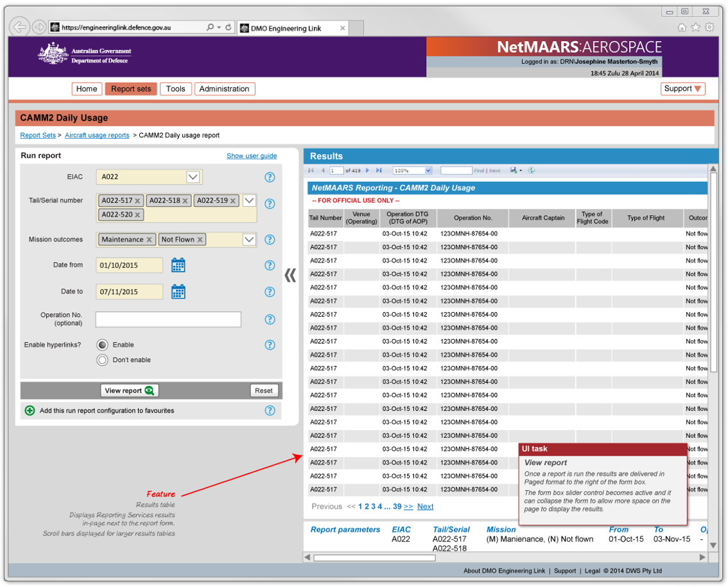Click the export/save report icon

(514, 170)
